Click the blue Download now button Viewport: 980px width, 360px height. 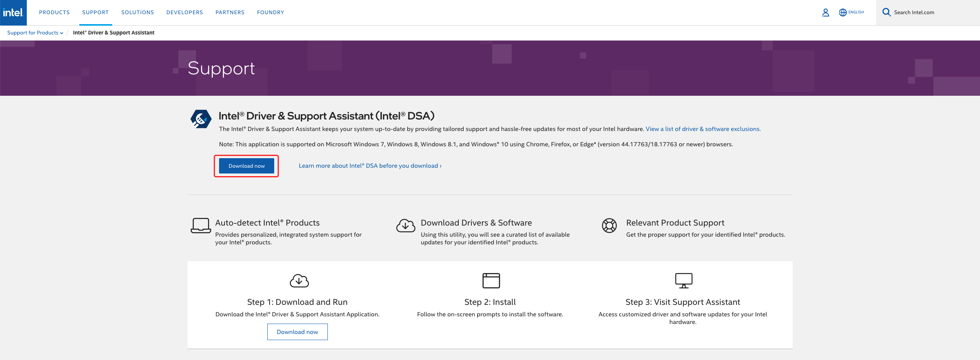tap(246, 166)
